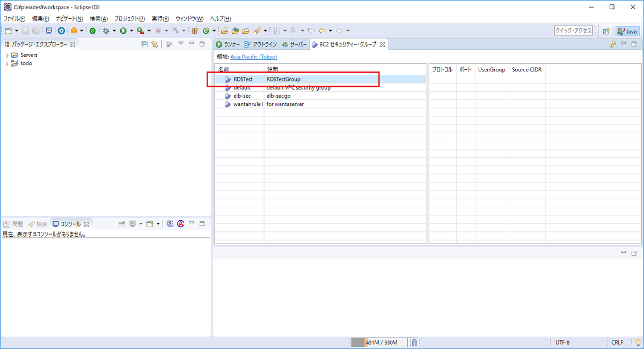Close the EC2 セキュリティー・グループ tab
Screen dimensions: 644x349
click(383, 45)
